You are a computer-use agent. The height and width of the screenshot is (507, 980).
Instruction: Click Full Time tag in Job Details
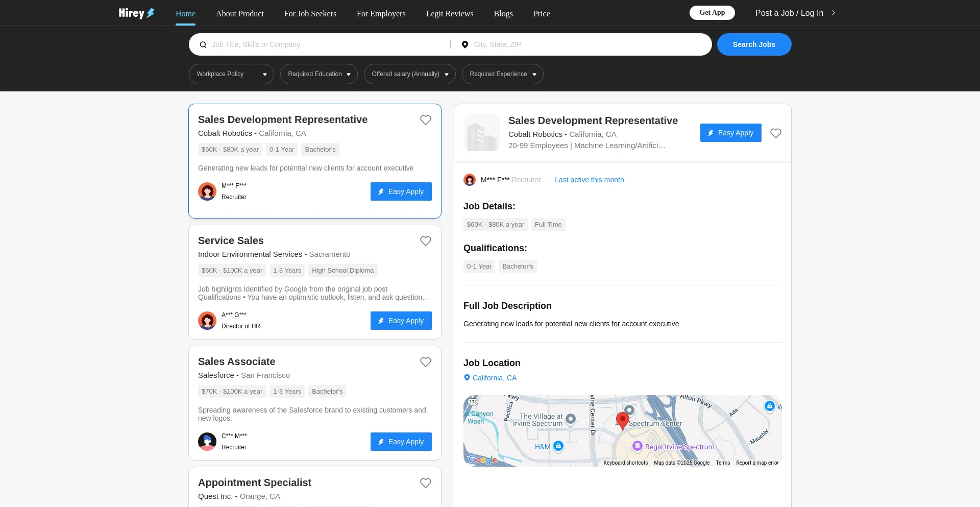click(548, 225)
